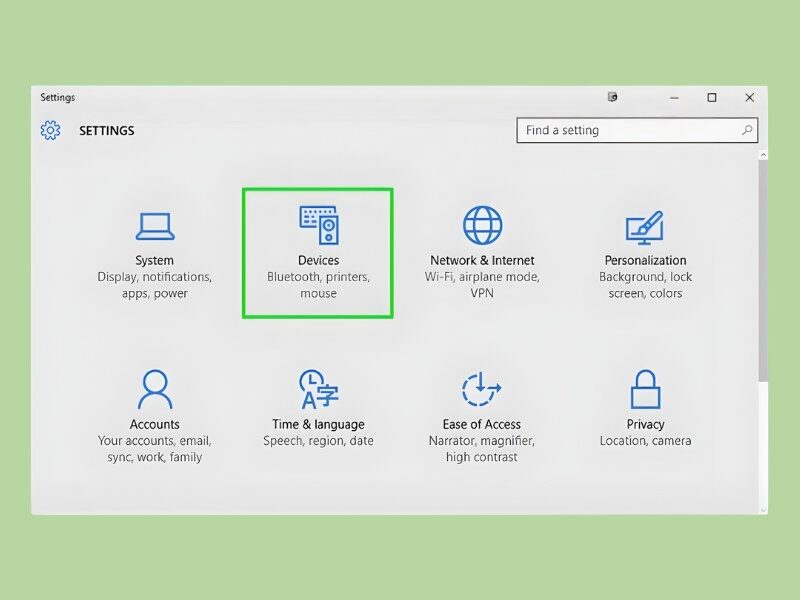Open System settings via the laptop icon

155,226
